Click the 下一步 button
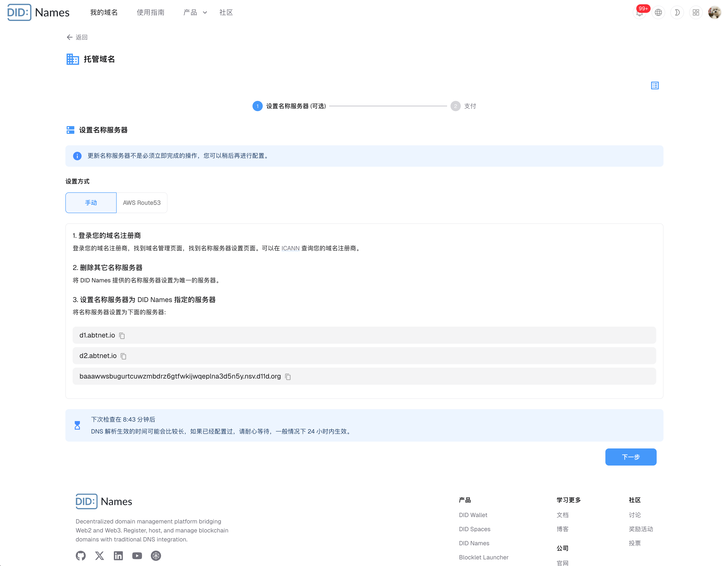Image resolution: width=728 pixels, height=566 pixels. tap(631, 457)
